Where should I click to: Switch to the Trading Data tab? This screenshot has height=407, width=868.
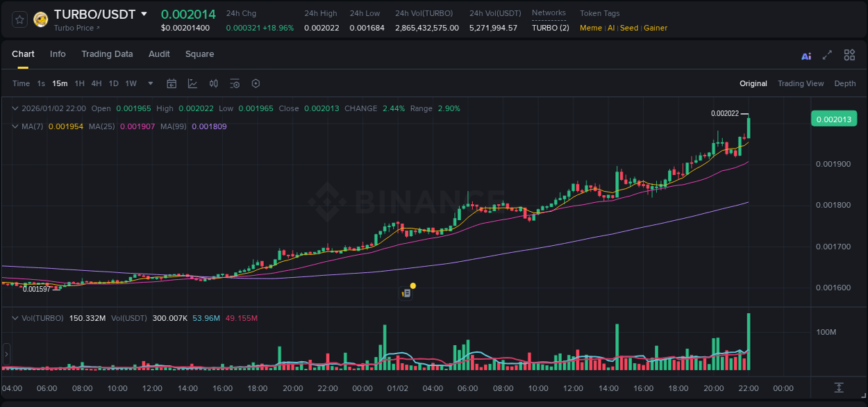click(x=107, y=54)
